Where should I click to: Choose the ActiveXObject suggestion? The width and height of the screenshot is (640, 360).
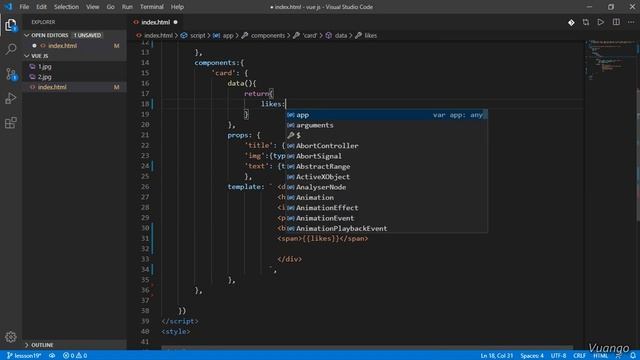pyautogui.click(x=386, y=177)
